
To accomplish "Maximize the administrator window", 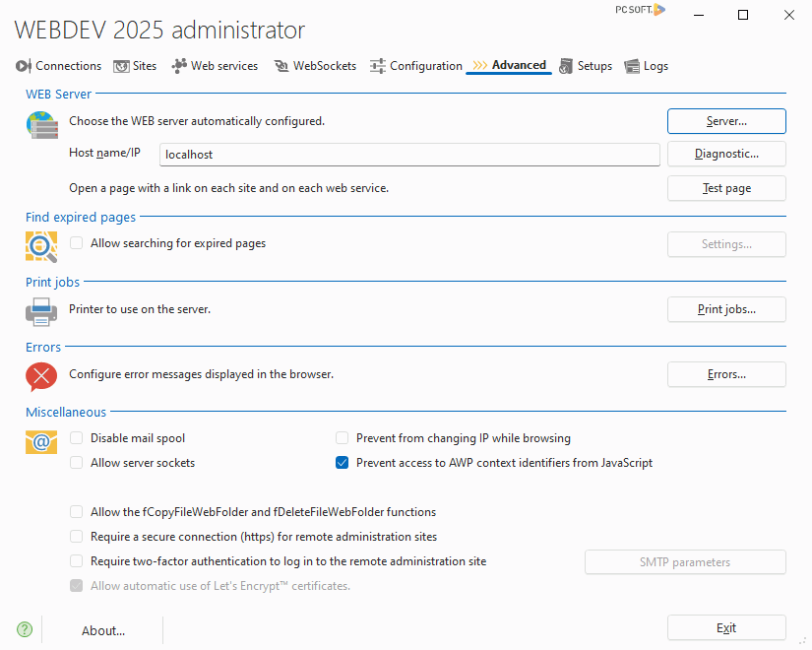I will [743, 15].
